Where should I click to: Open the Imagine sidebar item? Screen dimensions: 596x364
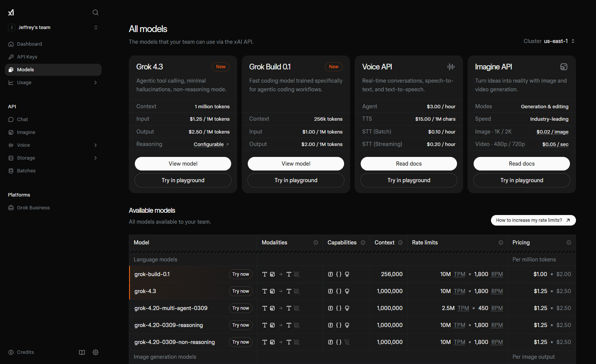(x=53, y=132)
